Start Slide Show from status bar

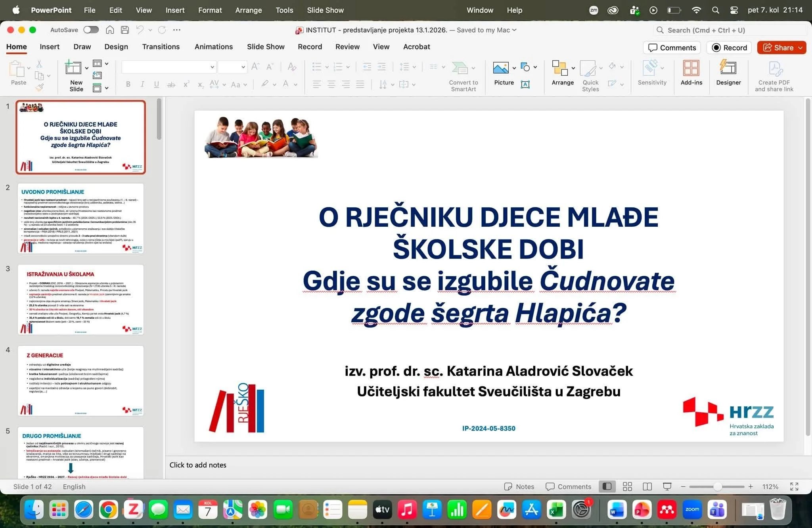(x=667, y=486)
